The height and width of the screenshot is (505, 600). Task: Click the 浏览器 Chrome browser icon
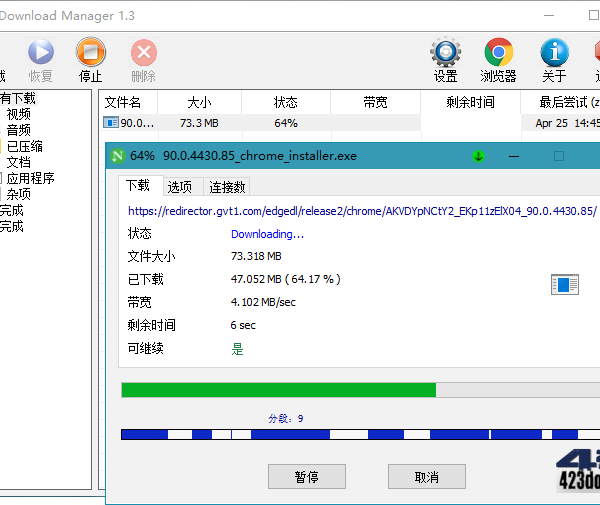tap(498, 53)
